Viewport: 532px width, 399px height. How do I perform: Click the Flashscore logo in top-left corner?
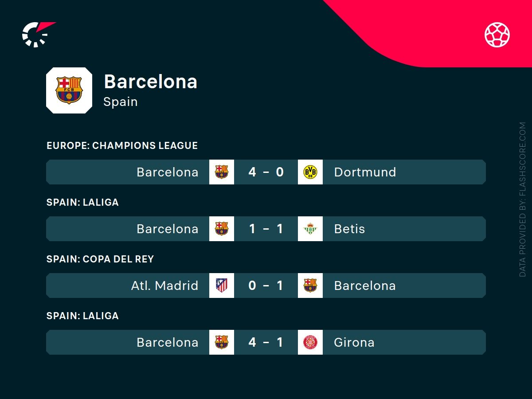click(x=38, y=34)
